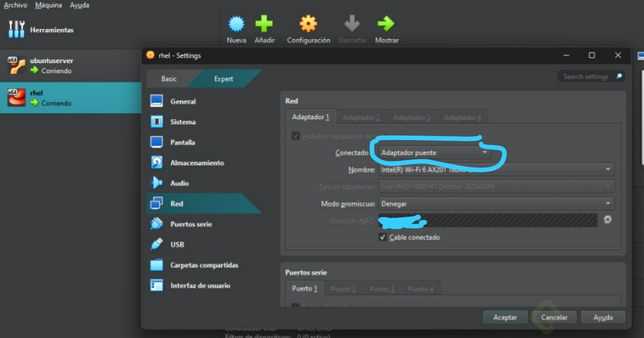
Task: Open the Herramientas tools icon
Action: coord(16,29)
